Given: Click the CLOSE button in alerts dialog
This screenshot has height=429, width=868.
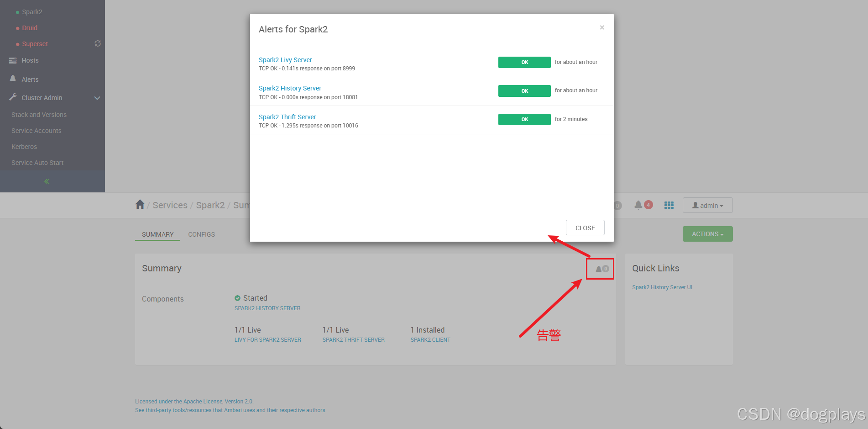Looking at the screenshot, I should point(585,228).
